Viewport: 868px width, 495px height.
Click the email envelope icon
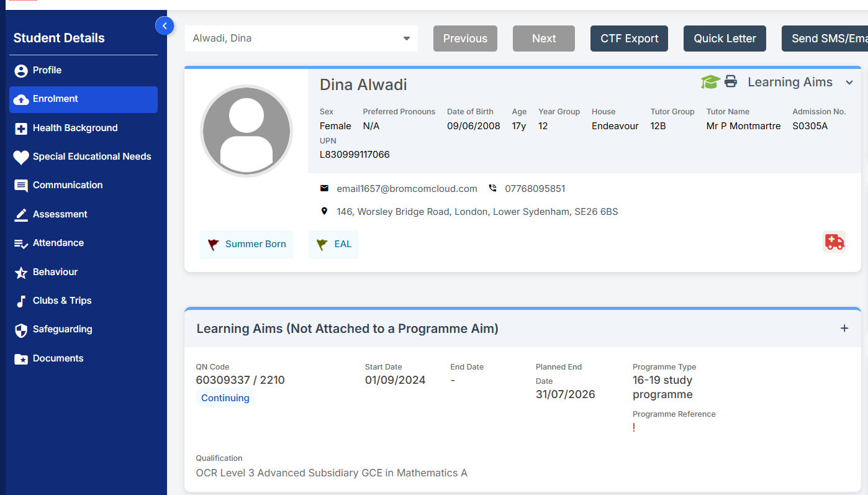[324, 188]
